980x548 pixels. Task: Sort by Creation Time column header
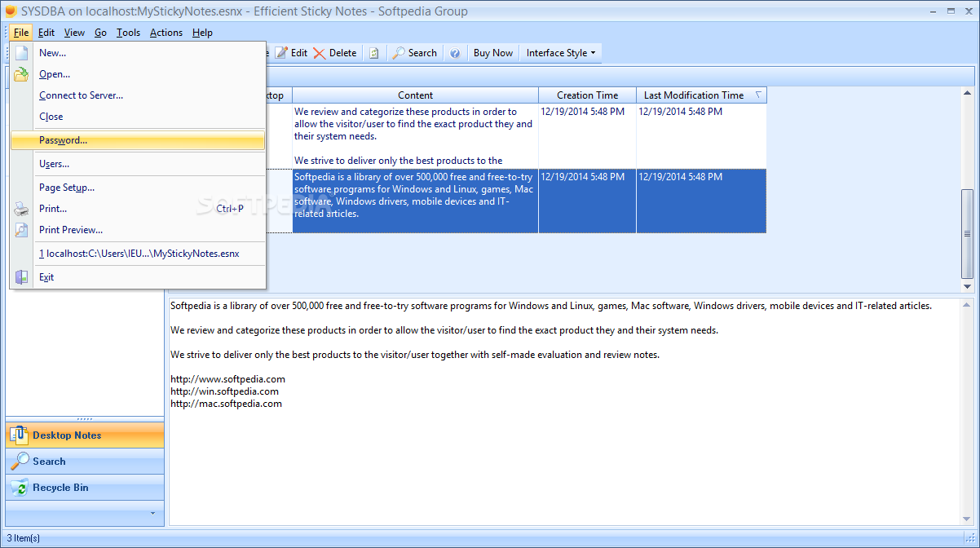(587, 95)
